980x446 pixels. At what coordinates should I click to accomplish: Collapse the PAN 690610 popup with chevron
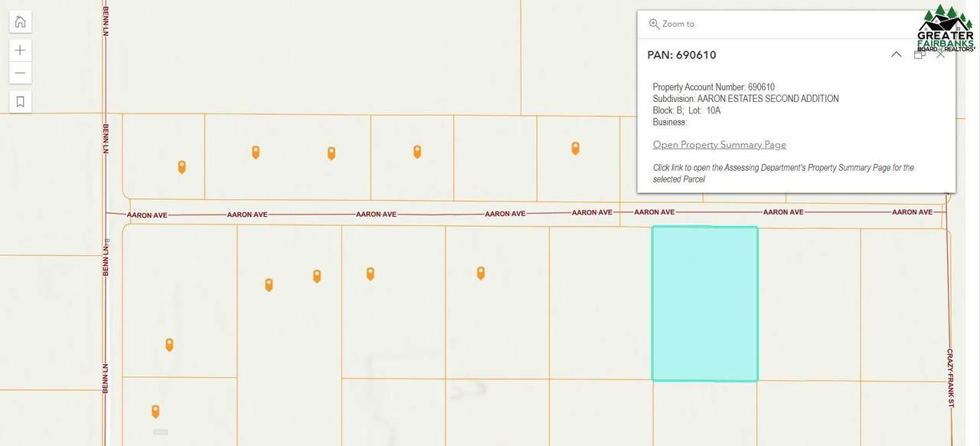[x=896, y=54]
